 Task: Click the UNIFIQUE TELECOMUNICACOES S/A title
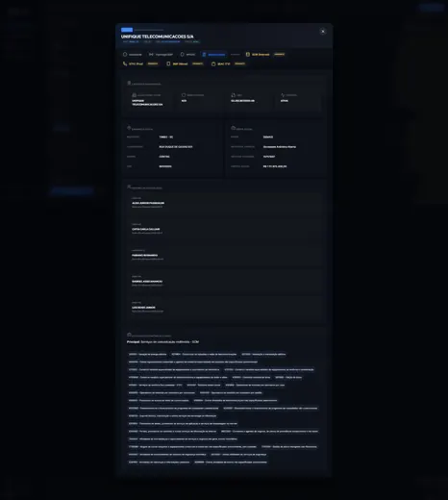tap(158, 37)
